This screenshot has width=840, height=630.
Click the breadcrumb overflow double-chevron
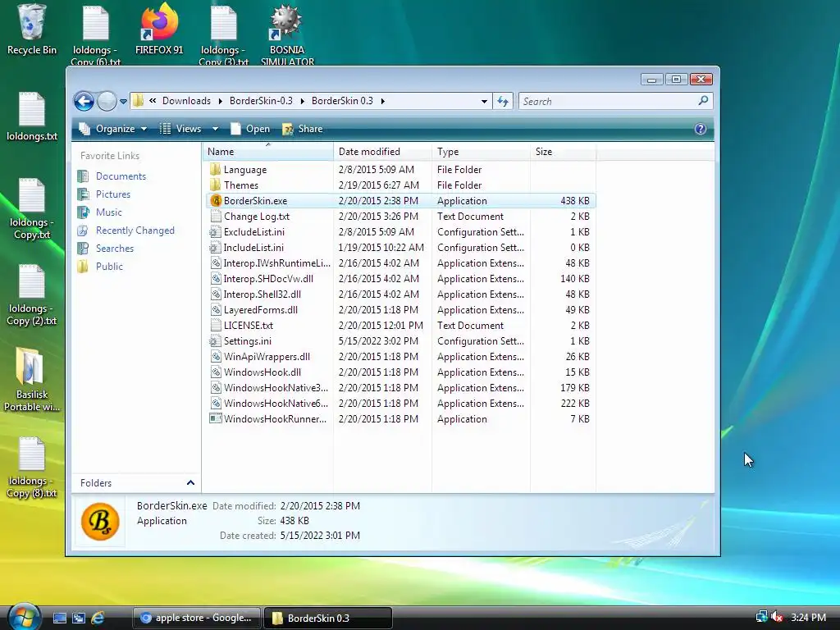[153, 101]
